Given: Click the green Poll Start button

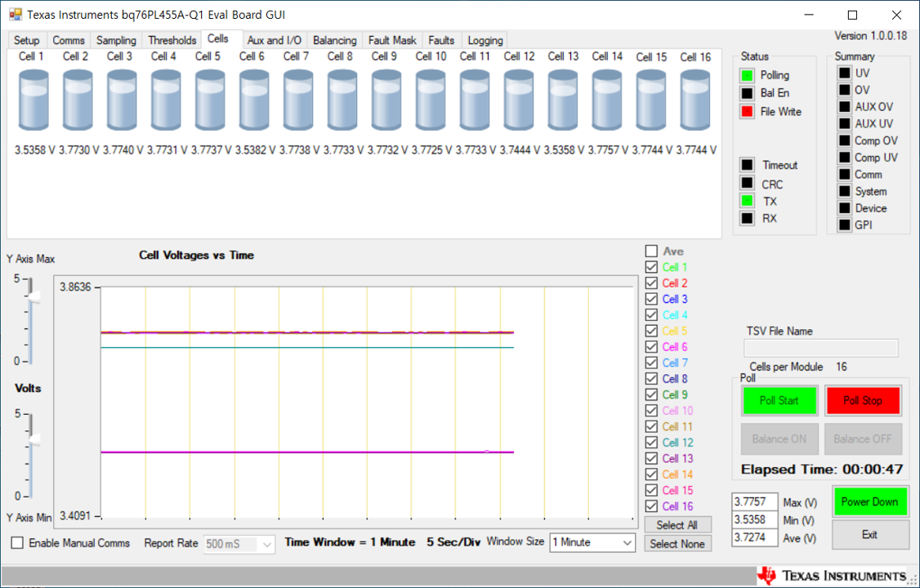Looking at the screenshot, I should pyautogui.click(x=779, y=401).
